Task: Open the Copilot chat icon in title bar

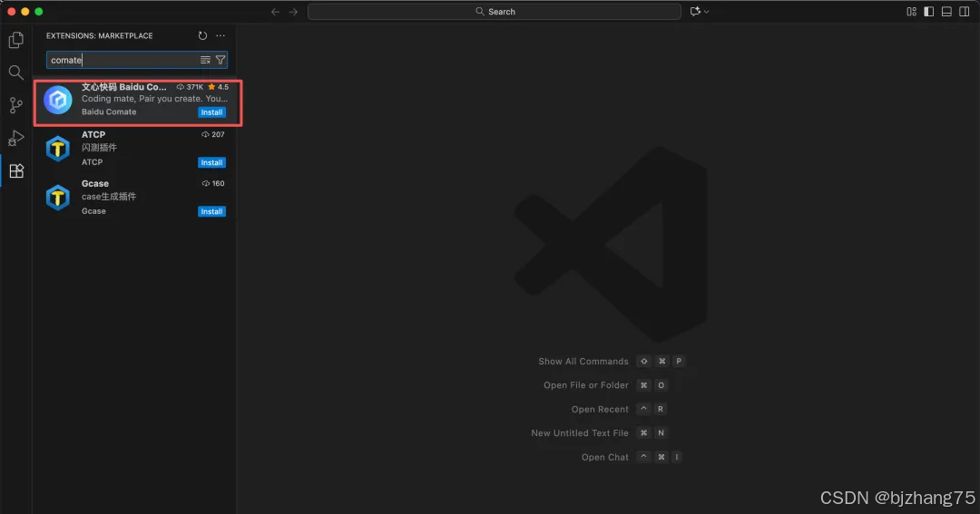Action: tap(695, 11)
